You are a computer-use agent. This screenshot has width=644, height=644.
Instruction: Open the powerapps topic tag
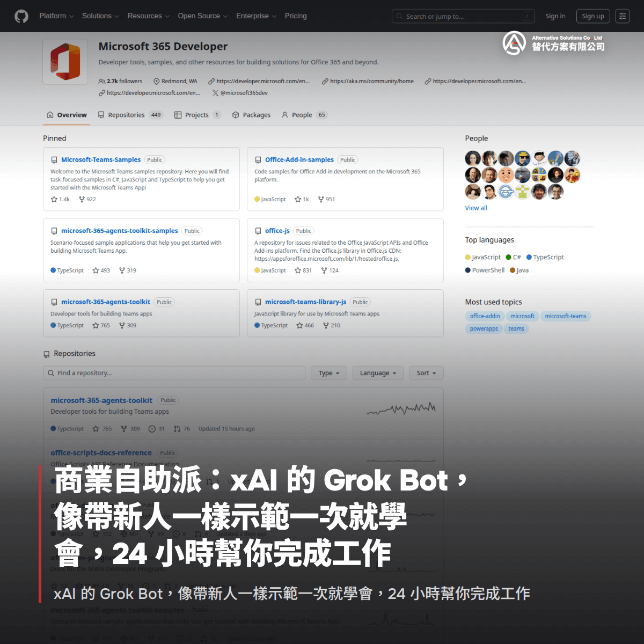484,328
